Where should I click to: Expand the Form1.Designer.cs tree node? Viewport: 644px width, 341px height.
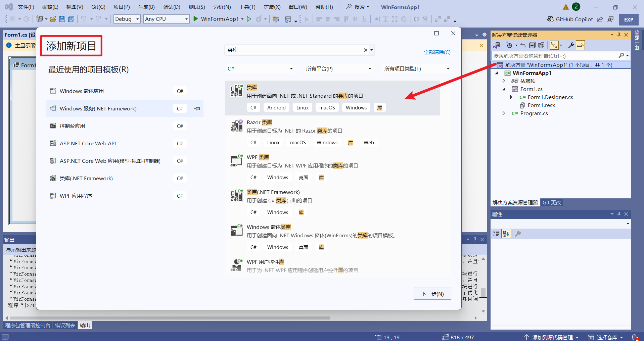tap(511, 97)
